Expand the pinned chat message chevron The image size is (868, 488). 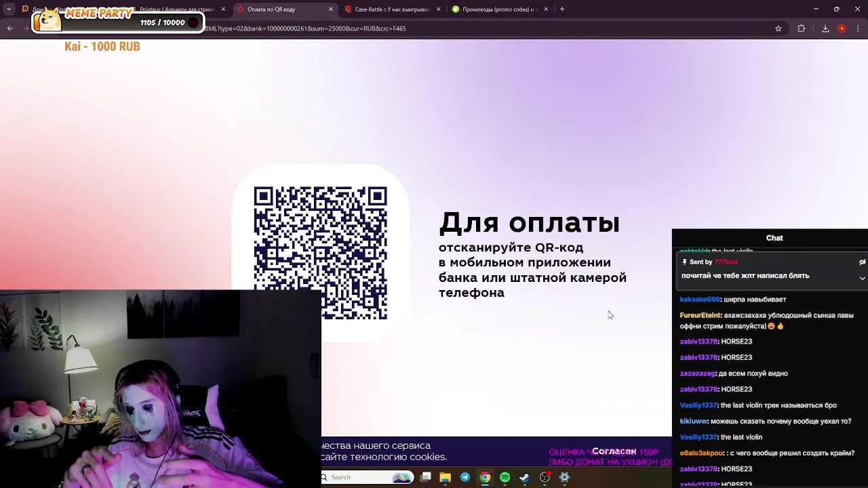coord(862,278)
